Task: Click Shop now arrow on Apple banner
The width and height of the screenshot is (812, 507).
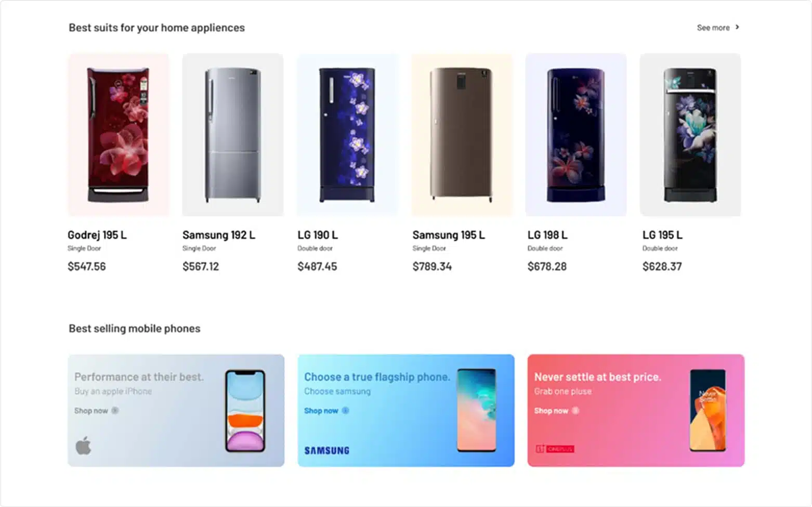Action: [x=115, y=410]
